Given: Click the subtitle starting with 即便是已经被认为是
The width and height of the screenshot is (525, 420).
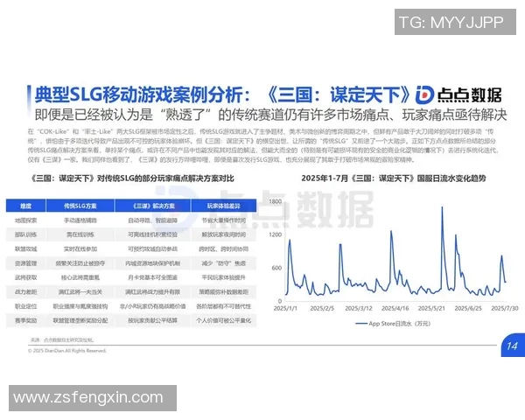Looking at the screenshot, I should click(x=270, y=115).
